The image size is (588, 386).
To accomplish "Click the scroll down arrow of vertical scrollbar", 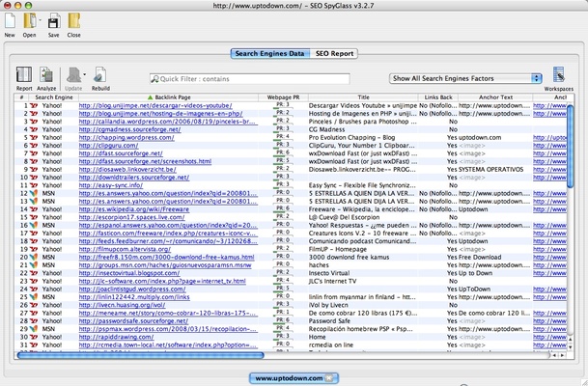I will tap(571, 347).
